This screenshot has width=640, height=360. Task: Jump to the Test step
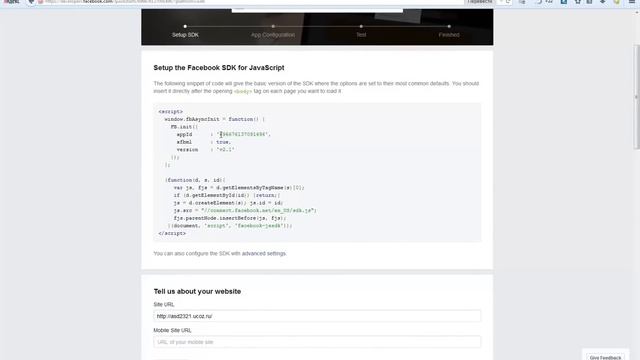[x=361, y=35]
